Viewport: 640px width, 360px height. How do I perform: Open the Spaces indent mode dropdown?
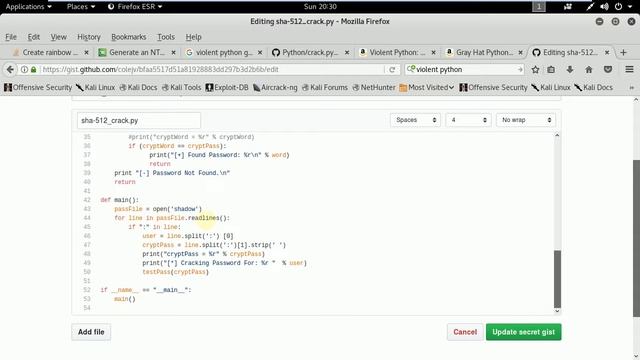coord(416,120)
